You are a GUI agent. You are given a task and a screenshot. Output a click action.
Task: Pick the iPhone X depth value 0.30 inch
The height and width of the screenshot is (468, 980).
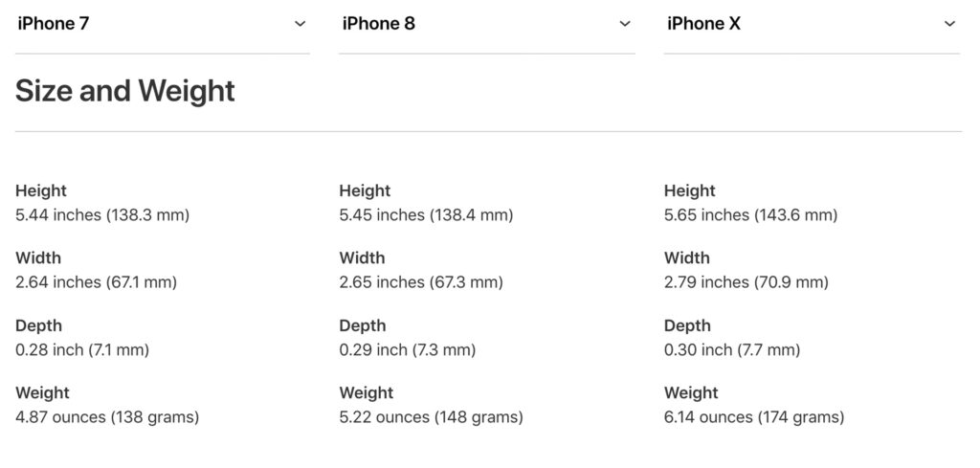731,350
